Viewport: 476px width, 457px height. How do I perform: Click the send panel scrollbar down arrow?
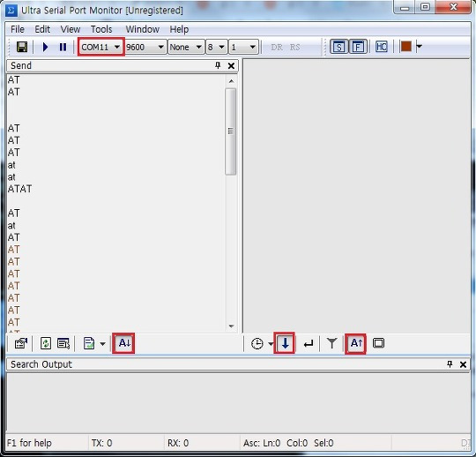(231, 326)
